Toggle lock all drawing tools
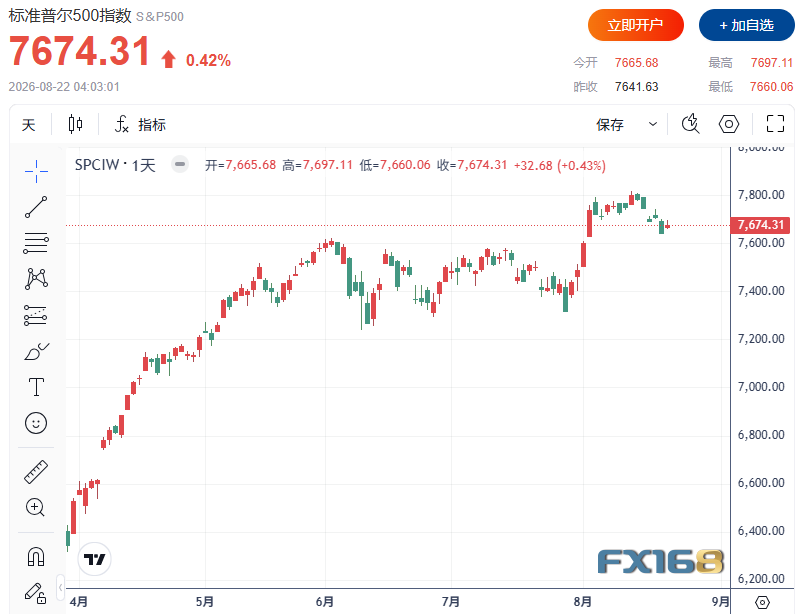 tap(36, 593)
